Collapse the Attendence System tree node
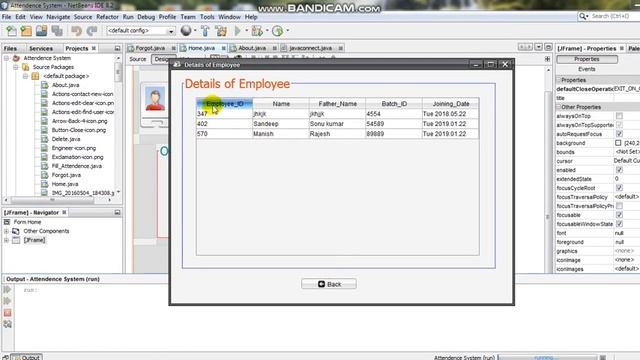 6,58
